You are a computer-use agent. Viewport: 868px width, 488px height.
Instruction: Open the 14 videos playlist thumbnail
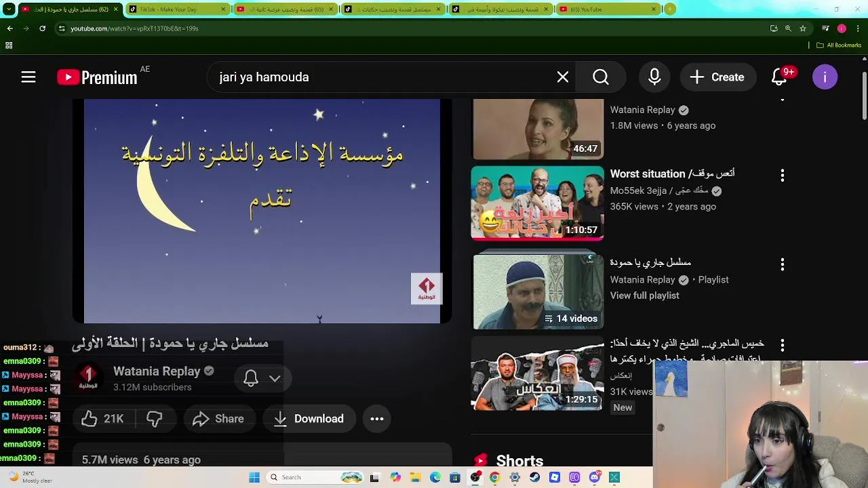[x=537, y=291]
